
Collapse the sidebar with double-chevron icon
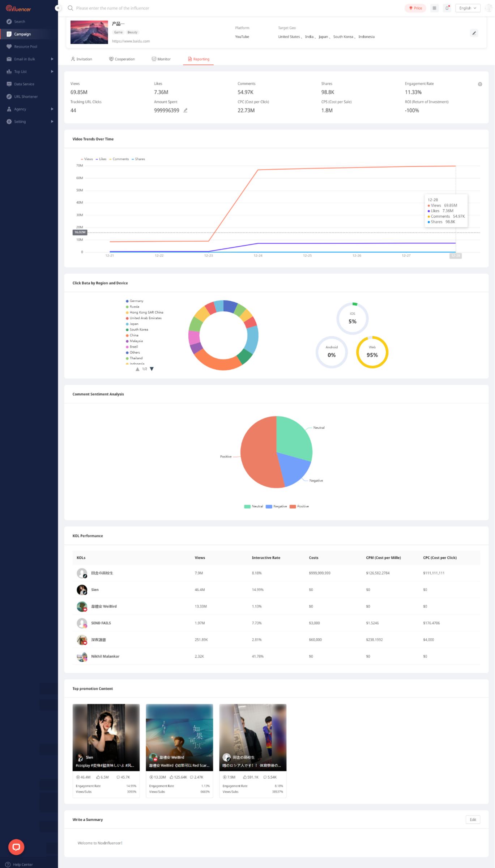pyautogui.click(x=58, y=8)
